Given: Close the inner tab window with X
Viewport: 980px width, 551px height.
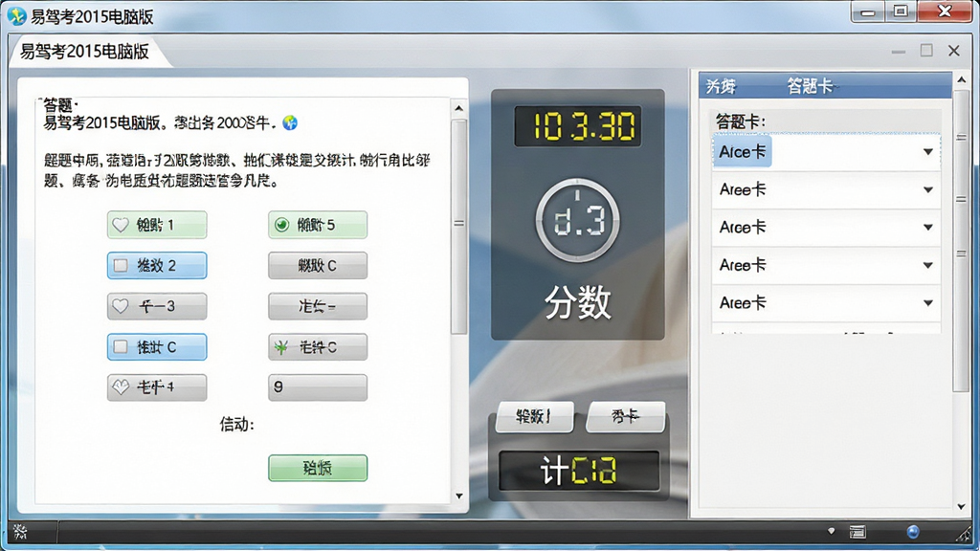Looking at the screenshot, I should coord(954,51).
